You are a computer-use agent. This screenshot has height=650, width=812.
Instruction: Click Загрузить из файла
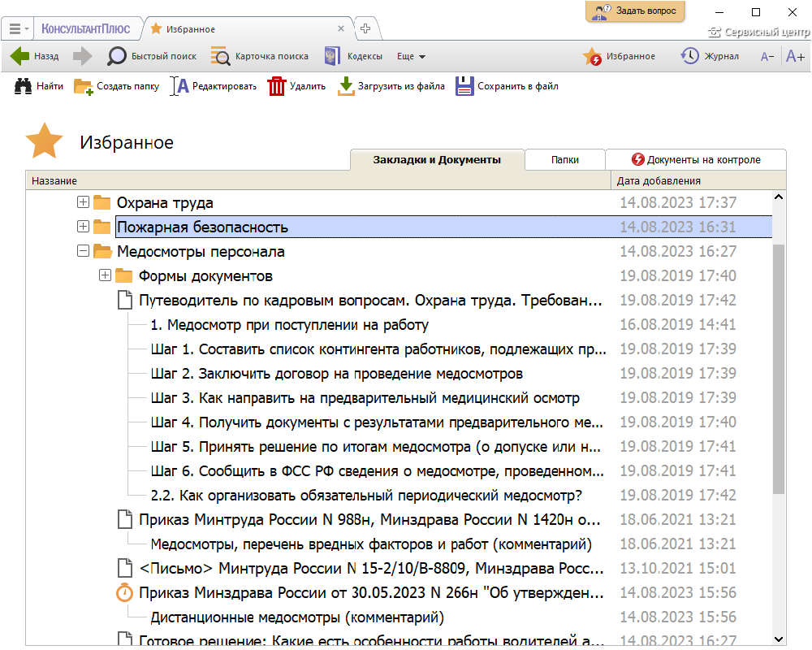(x=391, y=86)
